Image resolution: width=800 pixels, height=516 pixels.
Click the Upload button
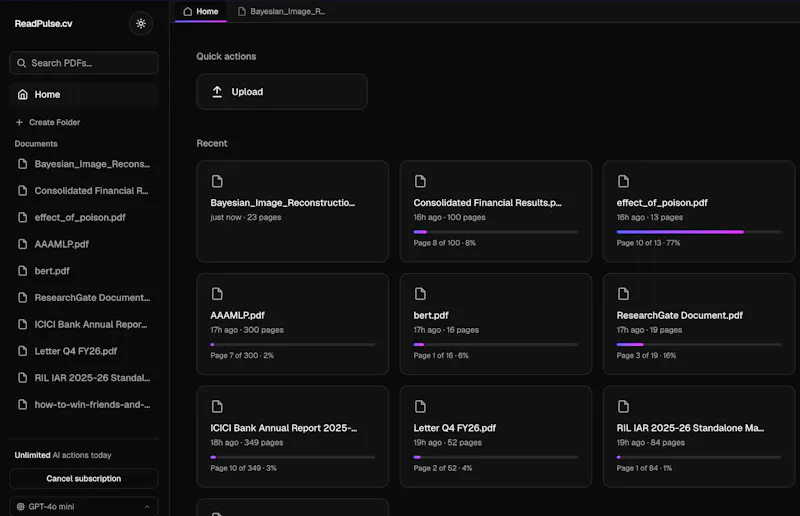click(282, 92)
